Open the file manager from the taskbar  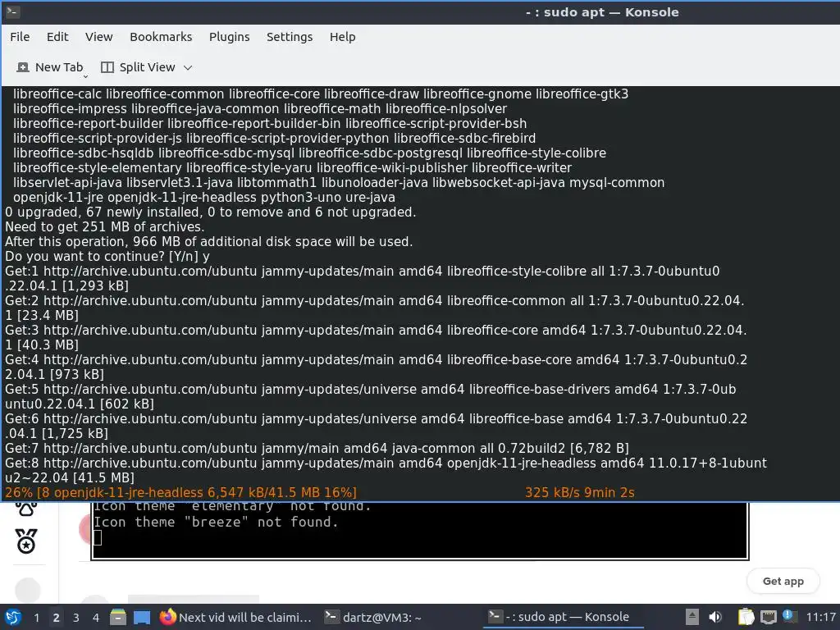tap(118, 617)
